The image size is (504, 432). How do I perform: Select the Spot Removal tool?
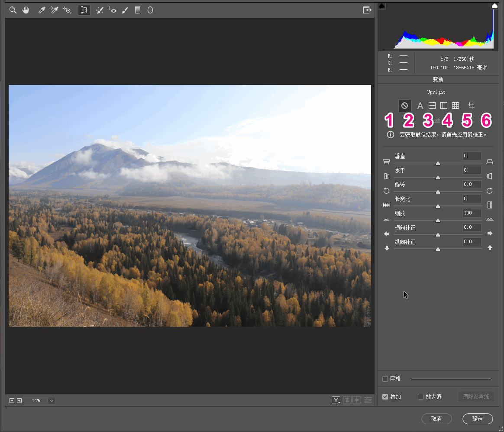(x=100, y=10)
